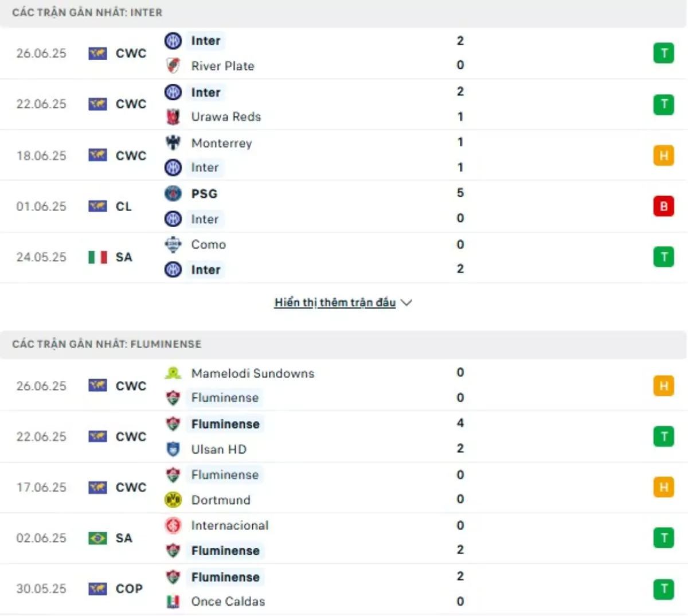Open the 'Hiển thị thêm trận đấu' link
This screenshot has height=616, width=688.
click(x=335, y=302)
